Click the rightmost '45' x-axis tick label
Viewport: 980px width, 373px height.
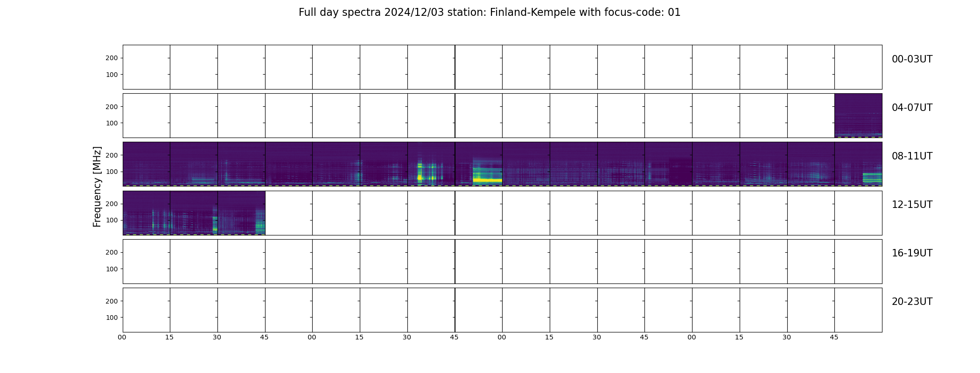(834, 337)
